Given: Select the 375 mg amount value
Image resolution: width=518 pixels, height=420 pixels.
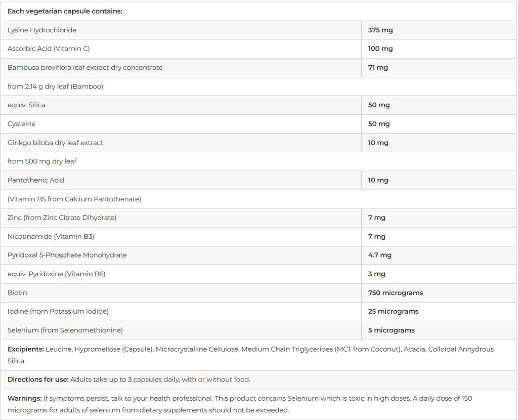Looking at the screenshot, I should point(380,30).
